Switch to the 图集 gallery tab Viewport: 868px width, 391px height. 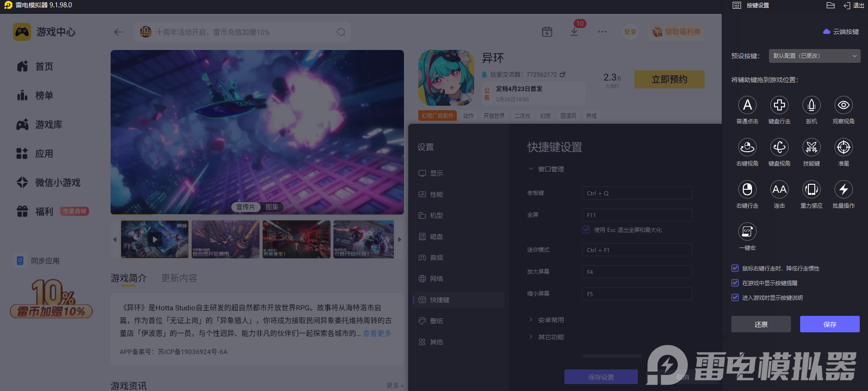272,207
